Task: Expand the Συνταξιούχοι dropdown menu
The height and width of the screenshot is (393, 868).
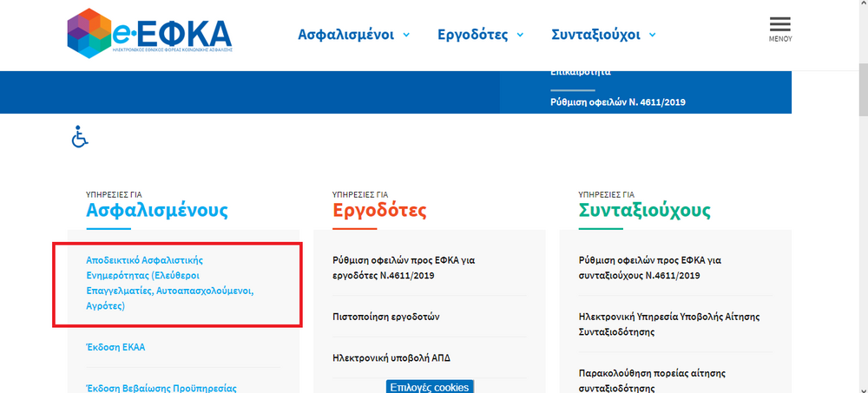Action: [x=603, y=35]
